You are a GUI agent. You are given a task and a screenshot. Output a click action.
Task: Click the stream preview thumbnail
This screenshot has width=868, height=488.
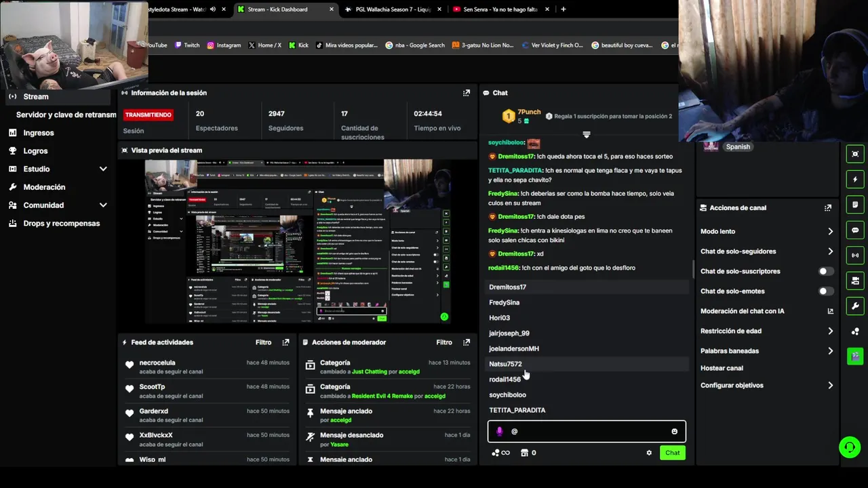(298, 241)
